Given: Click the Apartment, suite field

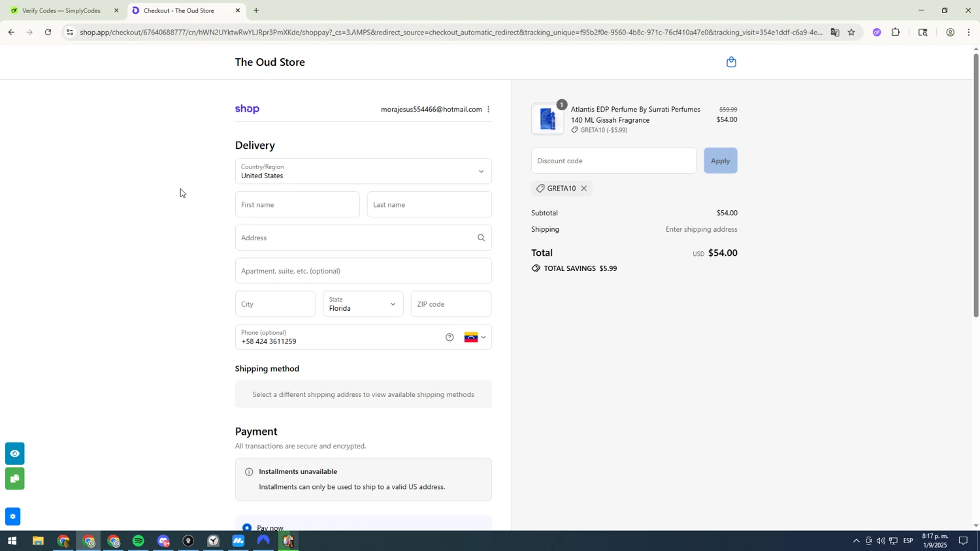Looking at the screenshot, I should coord(363,271).
